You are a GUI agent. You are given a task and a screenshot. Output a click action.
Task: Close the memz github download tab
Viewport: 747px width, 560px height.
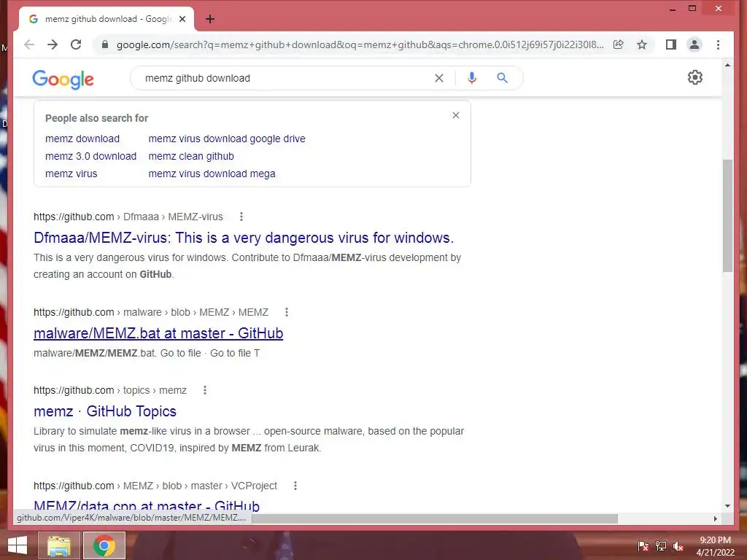pos(182,19)
